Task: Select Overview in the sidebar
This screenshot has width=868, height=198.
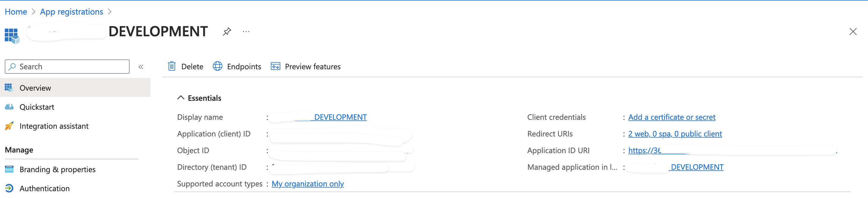Action: [35, 87]
